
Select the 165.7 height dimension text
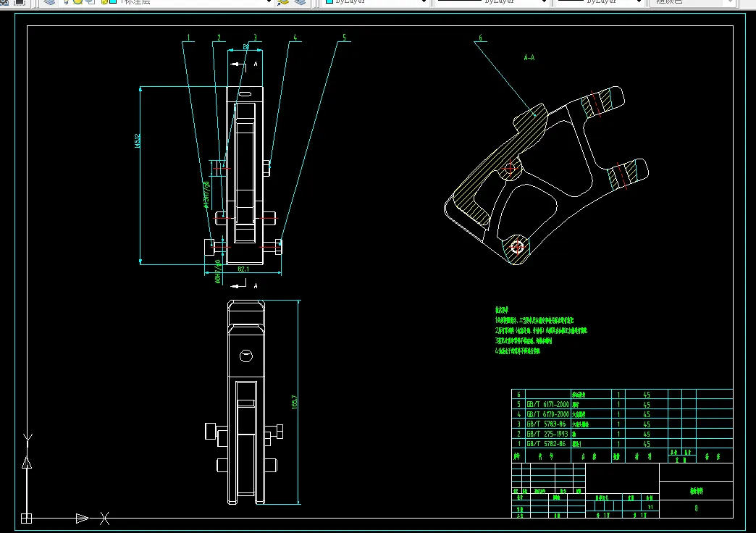coord(295,402)
